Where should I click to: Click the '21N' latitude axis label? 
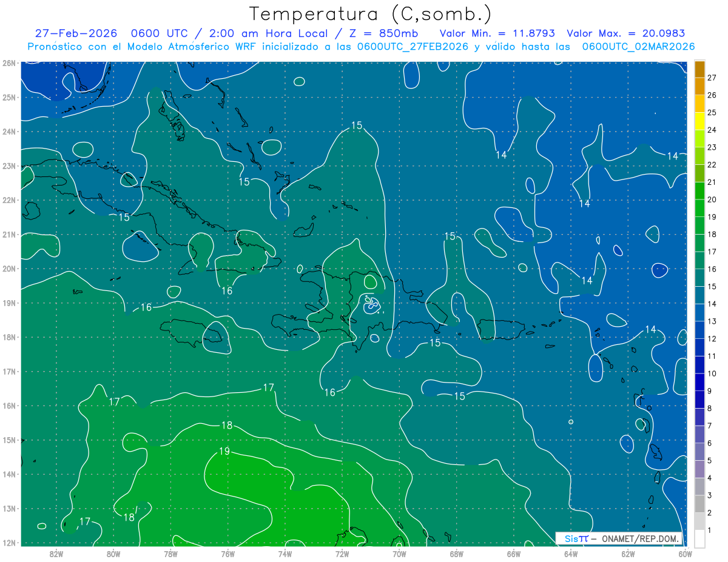pos(8,234)
